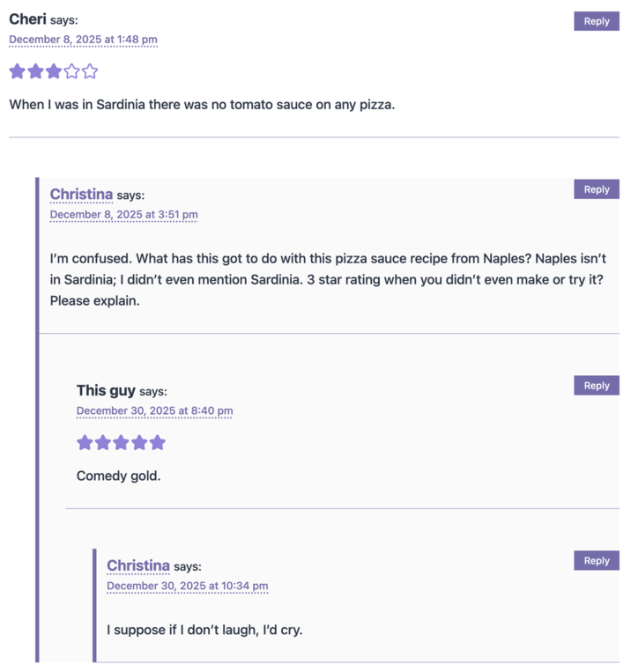Click Cheri's Sardinia comment text
The width and height of the screenshot is (631, 672).
coord(202,105)
